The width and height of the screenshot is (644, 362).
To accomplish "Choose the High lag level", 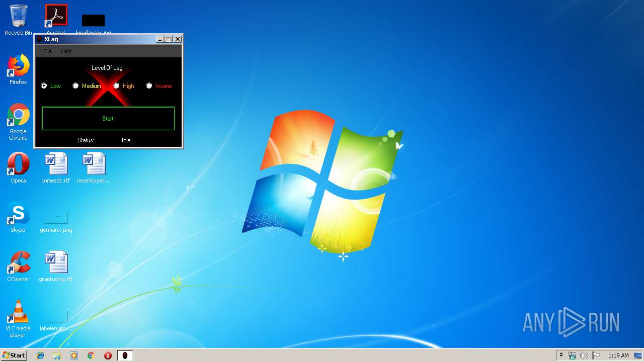I will tap(124, 86).
